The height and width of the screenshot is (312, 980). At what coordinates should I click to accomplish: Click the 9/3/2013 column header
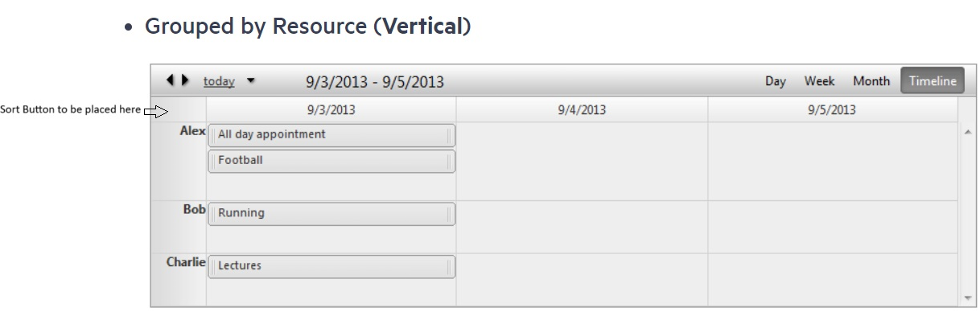pos(331,110)
